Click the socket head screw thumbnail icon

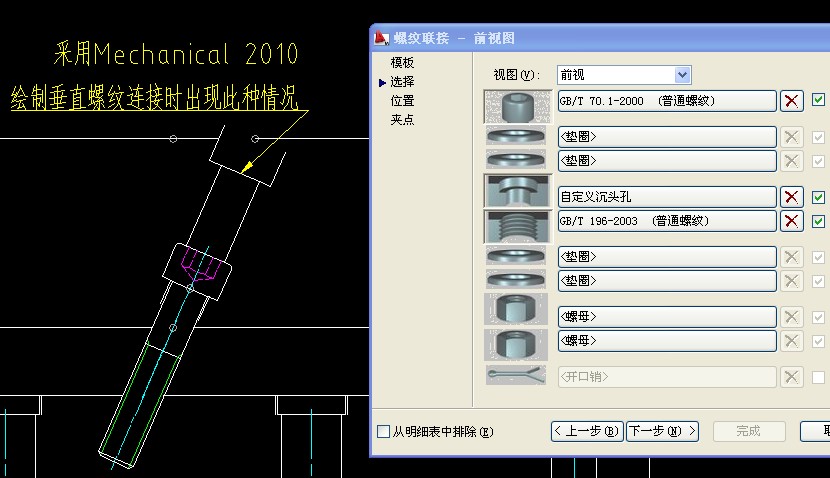click(518, 105)
